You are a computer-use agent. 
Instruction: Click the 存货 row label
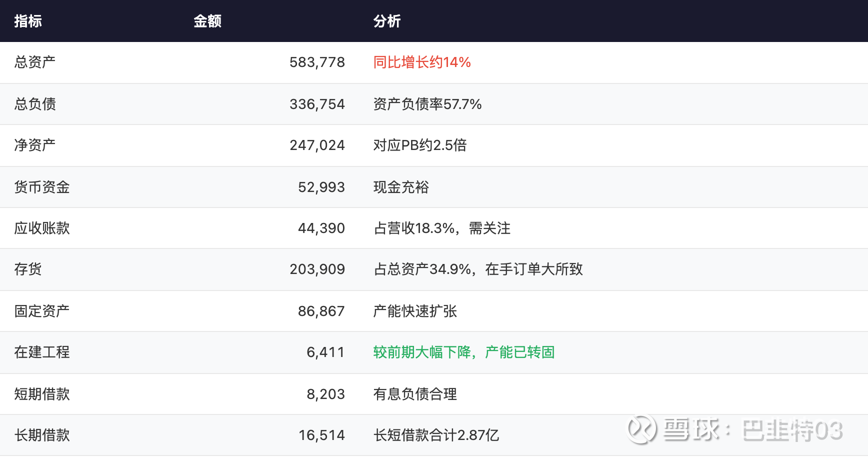point(28,269)
